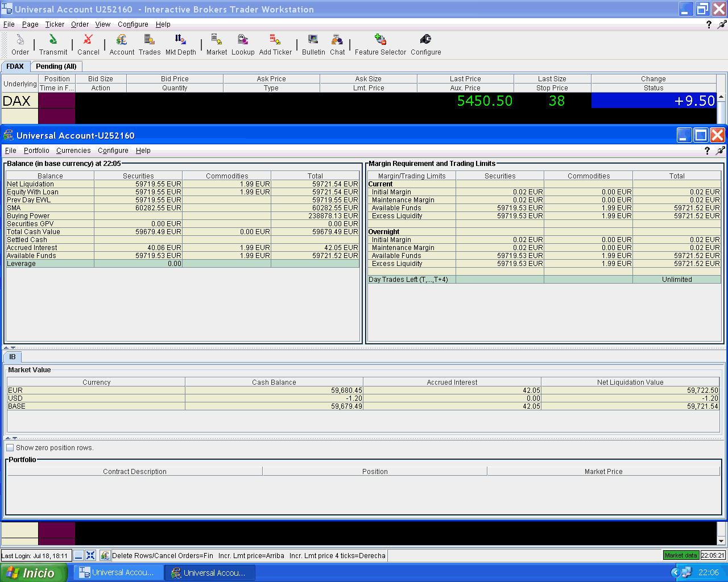Open the Order menu
Image resolution: width=728 pixels, height=582 pixels.
(80, 24)
